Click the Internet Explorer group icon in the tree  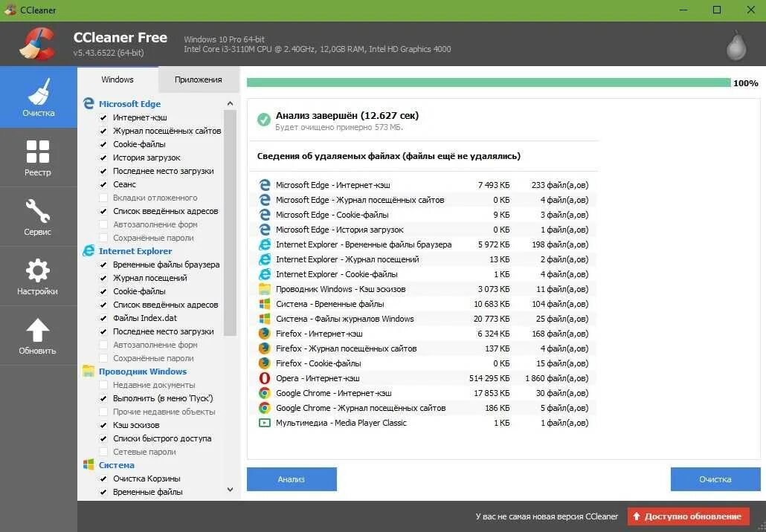[x=88, y=251]
